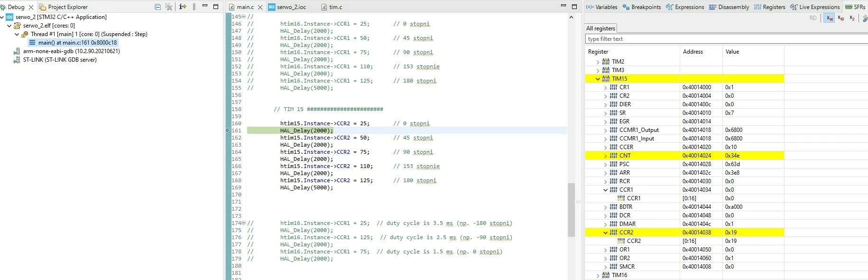The width and height of the screenshot is (868, 280).
Task: Switch to Live Expressions tab
Action: pos(815,7)
